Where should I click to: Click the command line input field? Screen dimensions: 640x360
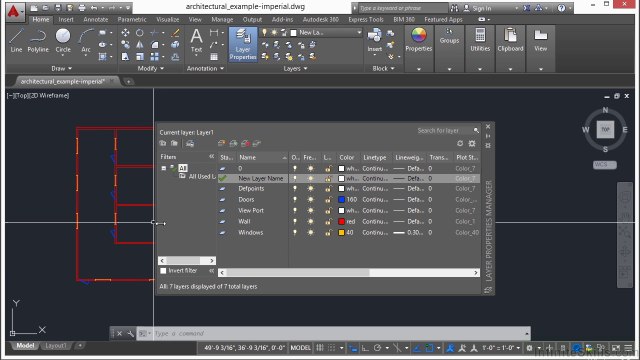339,333
